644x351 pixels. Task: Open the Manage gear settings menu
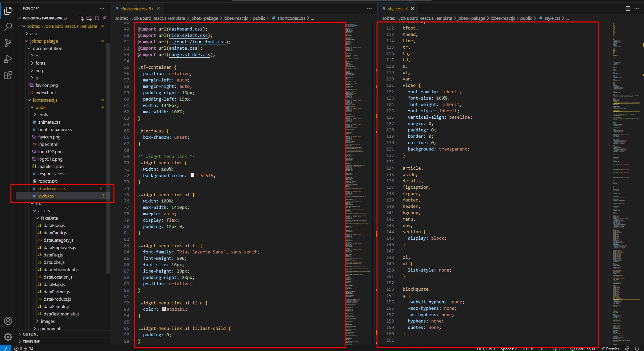8,337
